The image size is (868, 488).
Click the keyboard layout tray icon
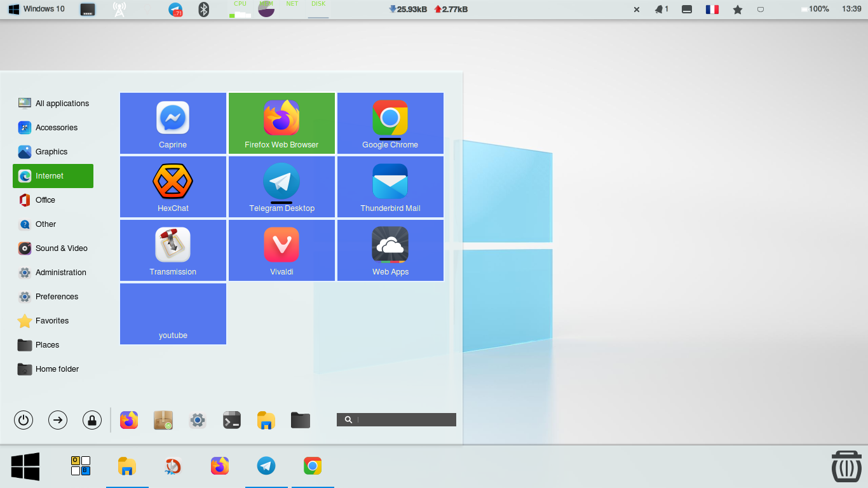coord(686,10)
